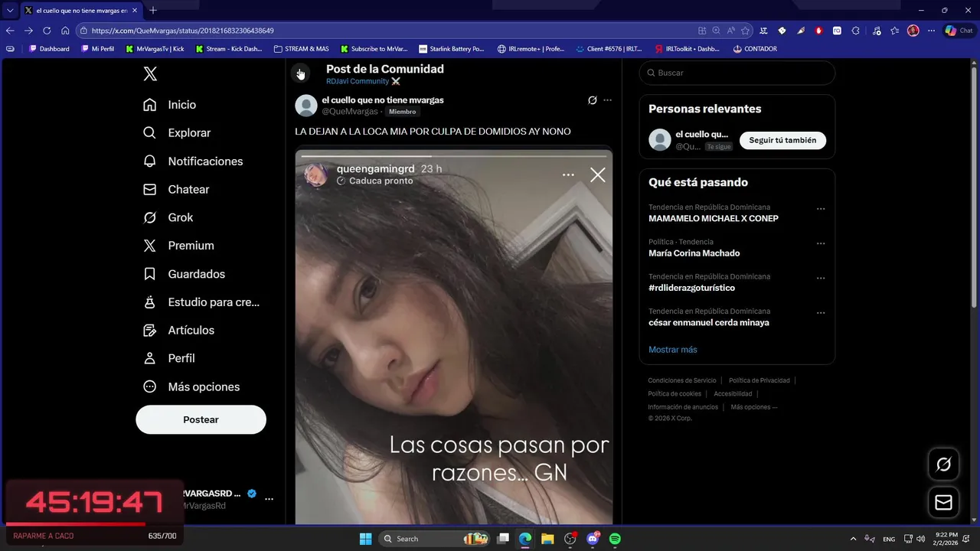Expand footer Más opciones link
This screenshot has width=980, height=551.
click(x=754, y=407)
